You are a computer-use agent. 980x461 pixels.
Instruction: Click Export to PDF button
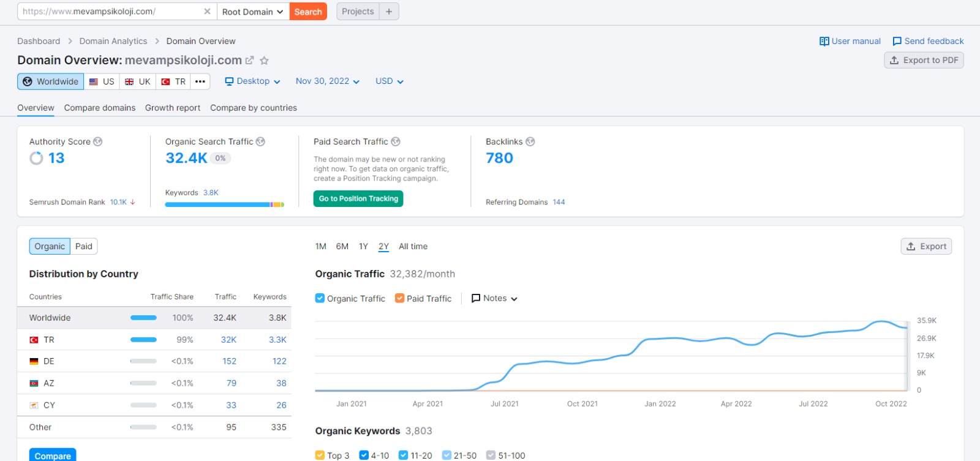point(924,60)
